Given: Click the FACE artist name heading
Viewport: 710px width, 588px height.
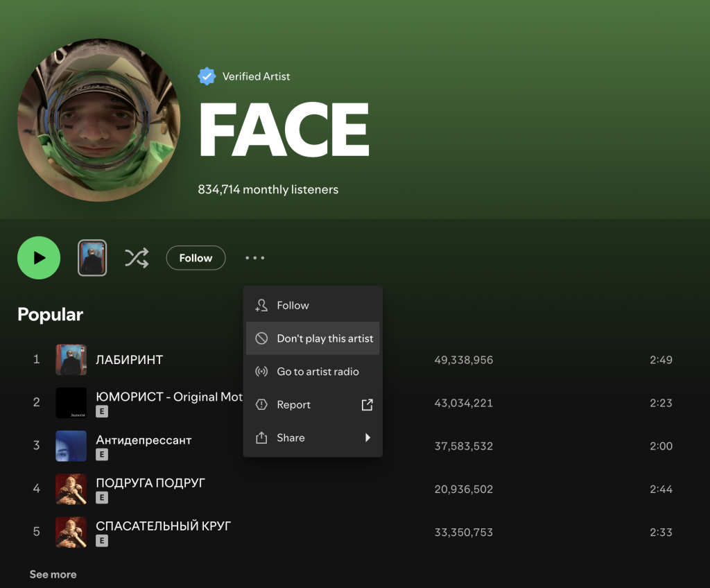Looking at the screenshot, I should pyautogui.click(x=284, y=130).
